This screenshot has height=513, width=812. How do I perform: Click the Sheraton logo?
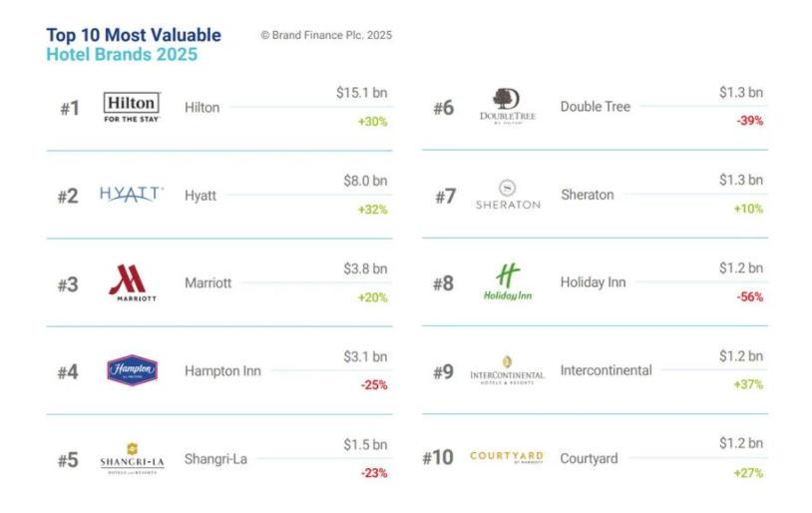click(508, 195)
